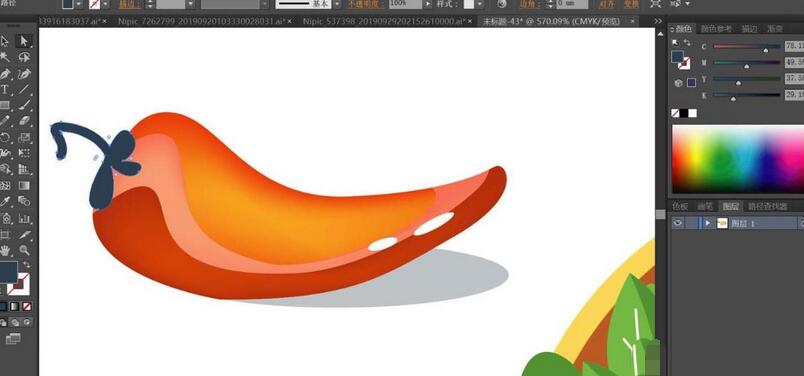Viewport: 804px width, 376px height.
Task: Select the Pen tool
Action: point(5,73)
